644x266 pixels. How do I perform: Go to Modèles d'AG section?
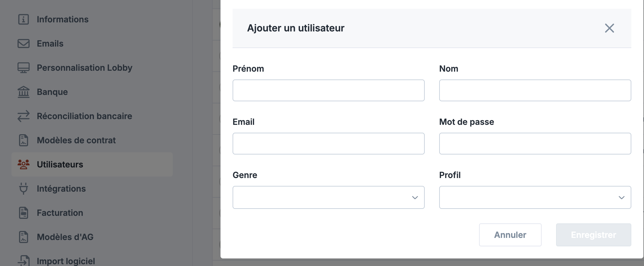point(65,237)
